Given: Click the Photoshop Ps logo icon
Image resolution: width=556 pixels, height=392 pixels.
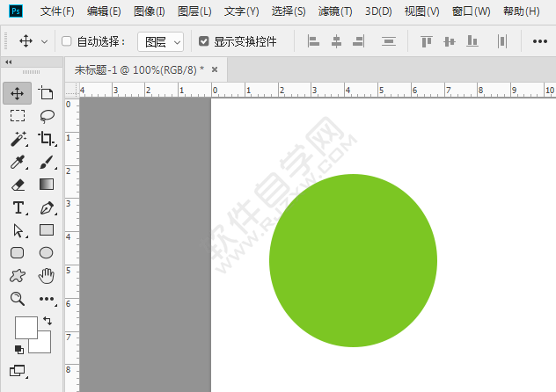Looking at the screenshot, I should (15, 11).
